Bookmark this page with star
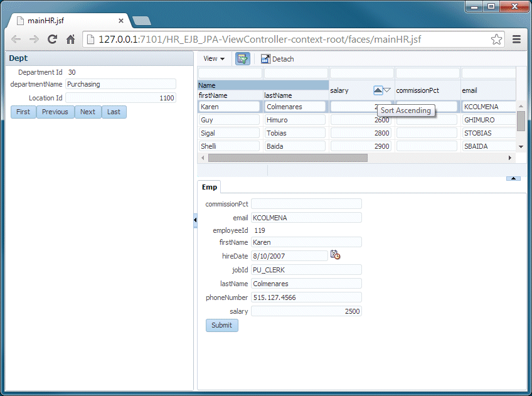The width and height of the screenshot is (532, 396). click(496, 40)
